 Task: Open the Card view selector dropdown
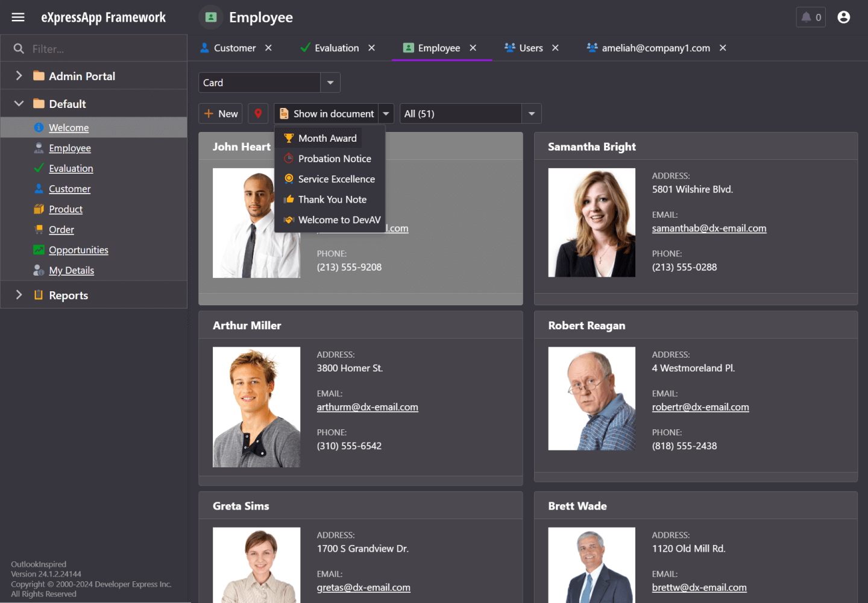(x=330, y=82)
